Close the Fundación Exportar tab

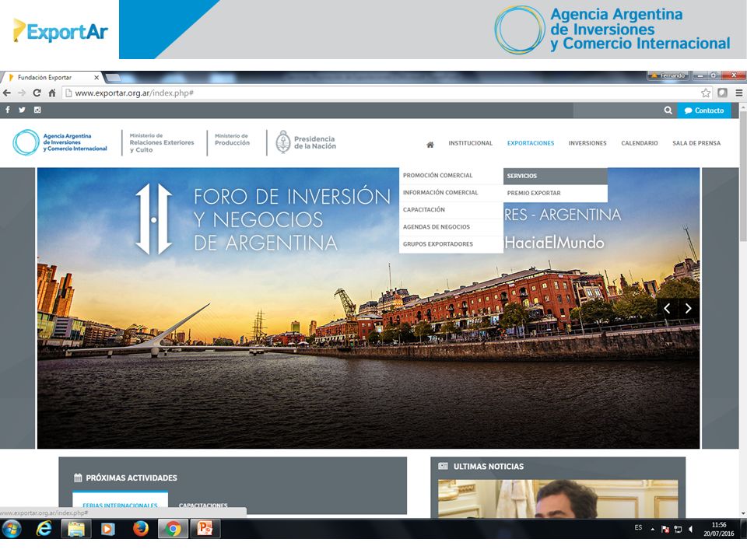click(96, 77)
